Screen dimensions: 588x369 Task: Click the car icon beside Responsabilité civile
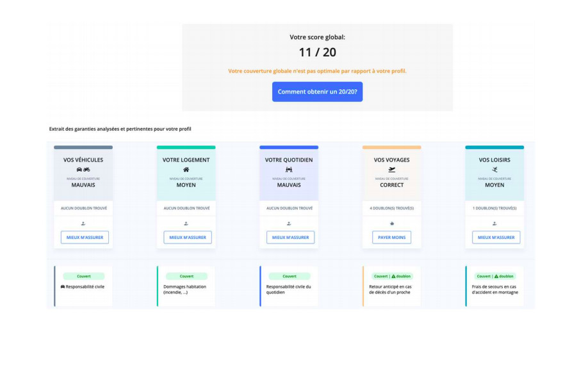click(x=62, y=287)
